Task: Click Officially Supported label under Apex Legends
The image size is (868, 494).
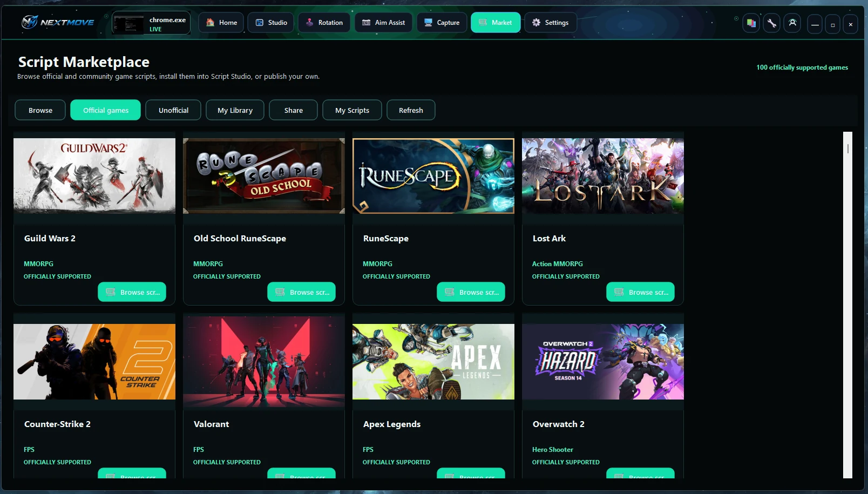Action: [x=396, y=462]
